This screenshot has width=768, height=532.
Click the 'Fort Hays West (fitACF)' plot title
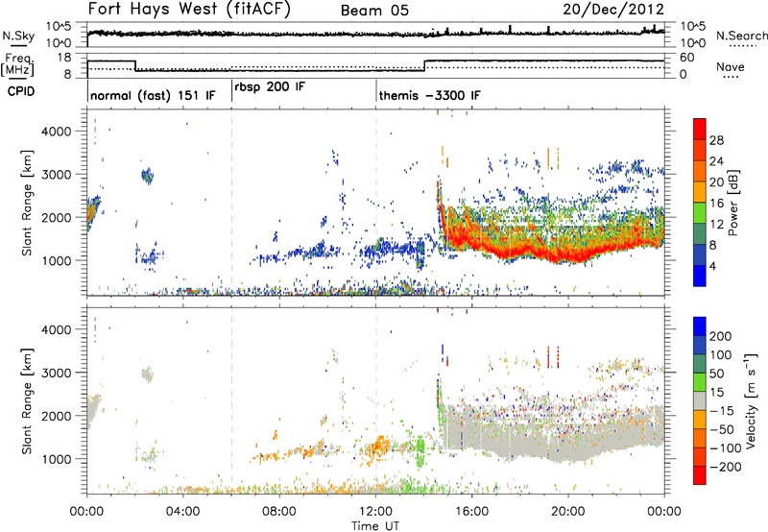click(x=189, y=9)
